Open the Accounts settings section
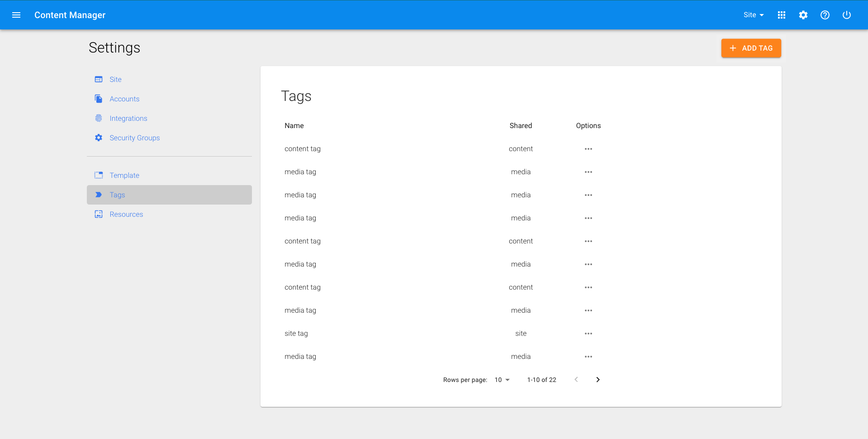The height and width of the screenshot is (439, 868). (124, 99)
